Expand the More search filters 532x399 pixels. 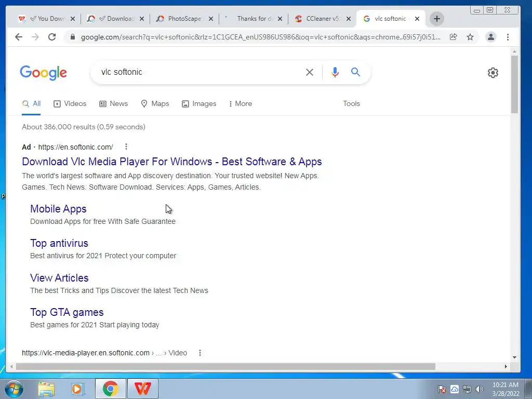tap(241, 104)
